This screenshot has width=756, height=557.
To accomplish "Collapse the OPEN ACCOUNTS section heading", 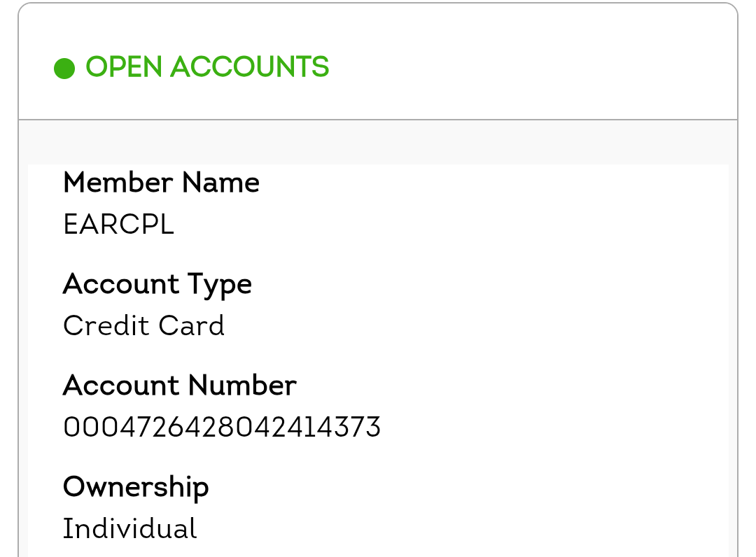I will [x=207, y=68].
